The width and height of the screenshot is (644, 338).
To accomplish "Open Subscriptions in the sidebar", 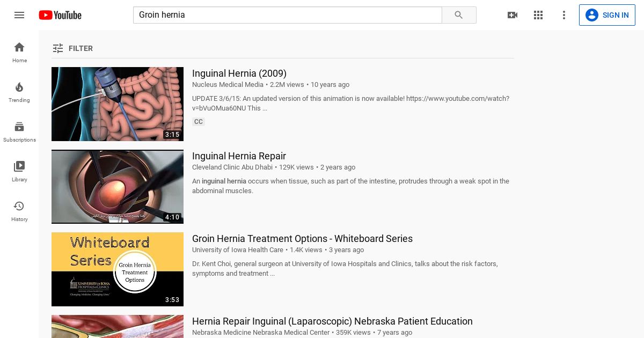I will point(19,132).
